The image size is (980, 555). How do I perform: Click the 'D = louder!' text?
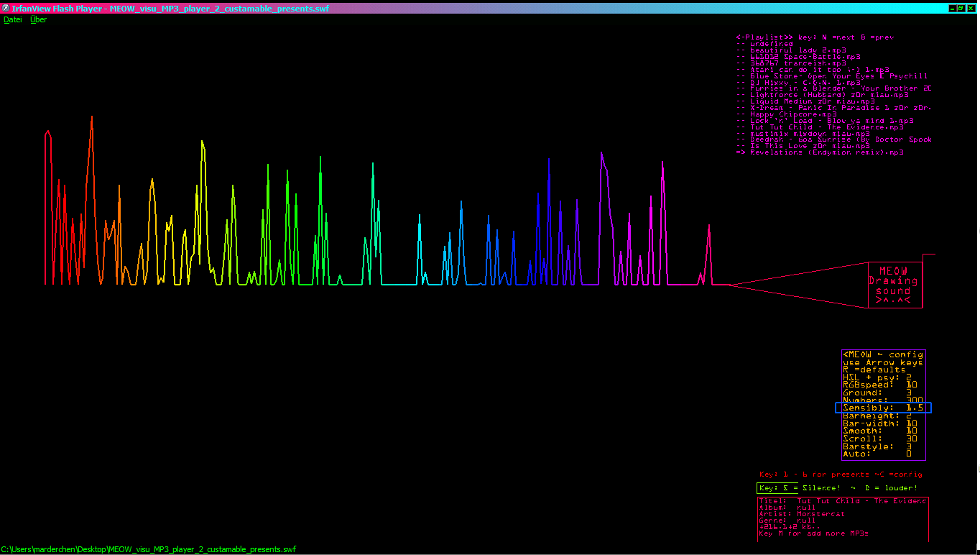tap(892, 488)
